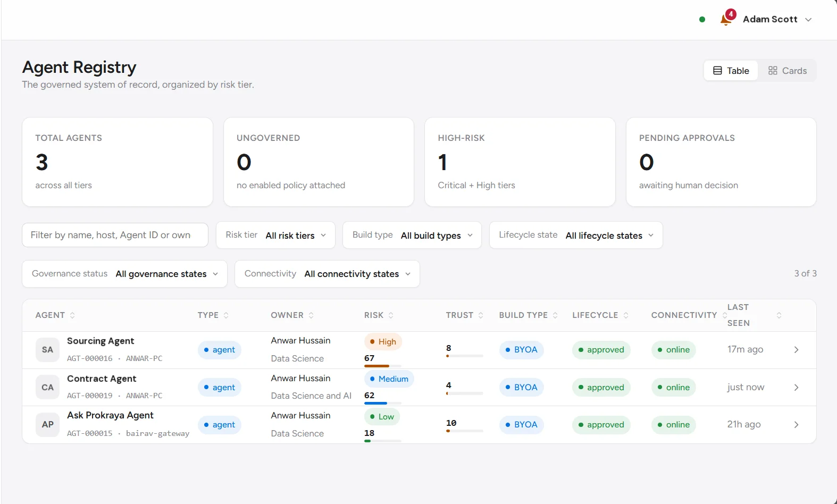Click approved badge in Ask Prokraya row
The width and height of the screenshot is (837, 504).
point(601,425)
